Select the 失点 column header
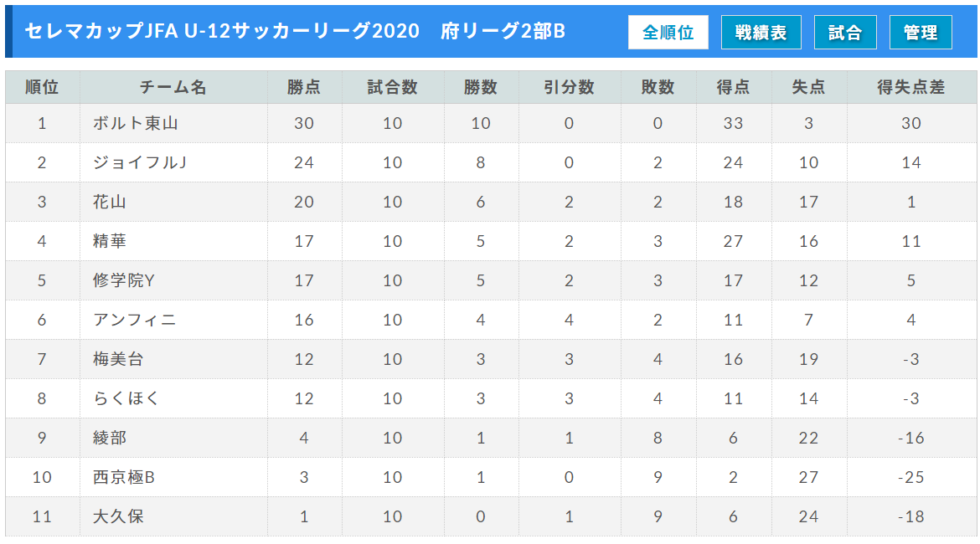 click(809, 87)
